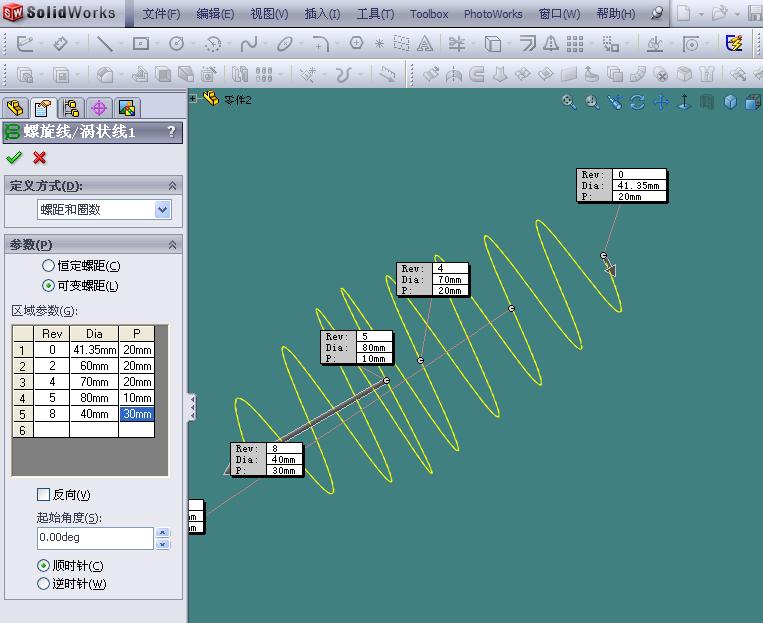The width and height of the screenshot is (763, 623).
Task: Click the green OK checkmark
Action: (14, 157)
